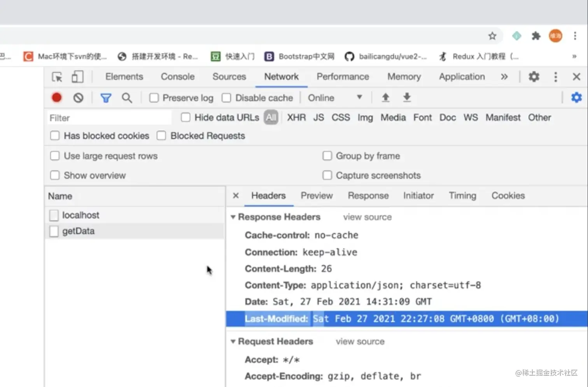Open the Cookies tab
The image size is (588, 387).
tap(508, 195)
